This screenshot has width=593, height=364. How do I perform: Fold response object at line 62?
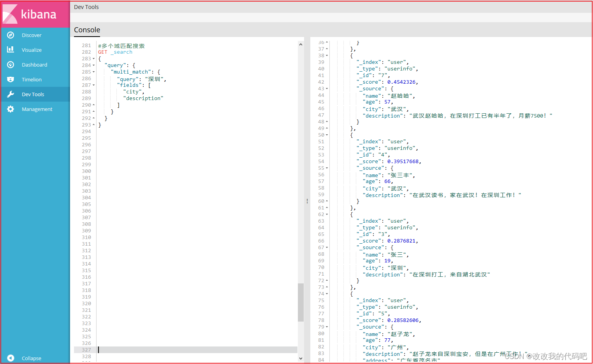click(327, 215)
